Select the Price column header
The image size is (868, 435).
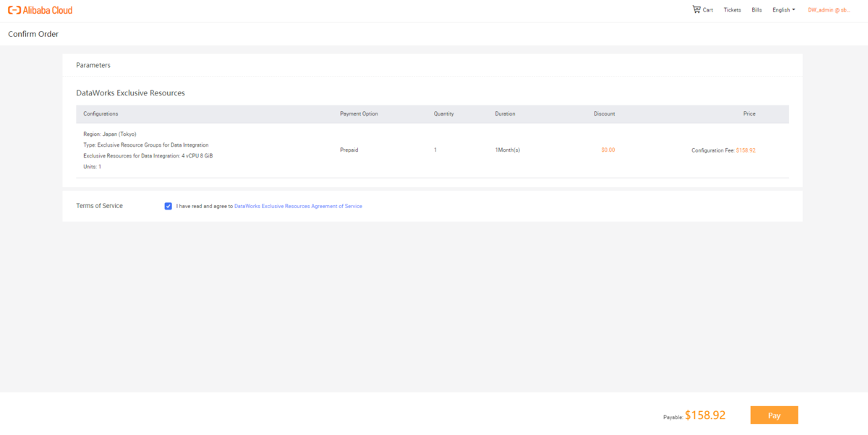click(749, 114)
